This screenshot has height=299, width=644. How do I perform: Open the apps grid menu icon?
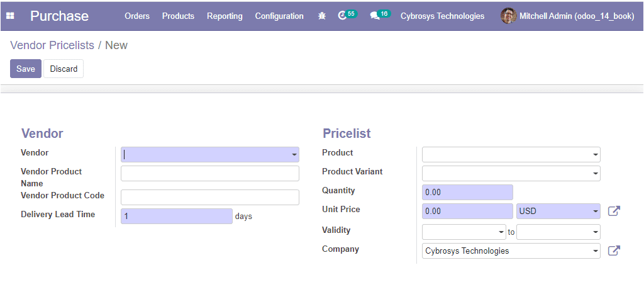pos(10,16)
